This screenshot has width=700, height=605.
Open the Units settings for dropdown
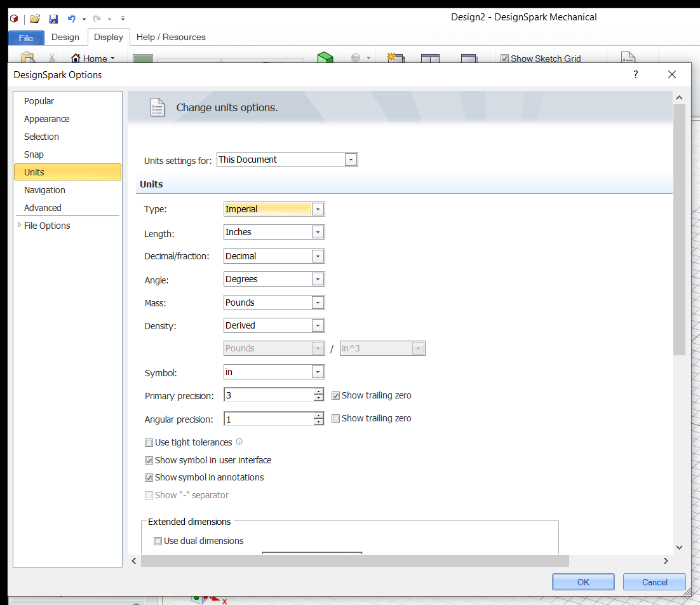pyautogui.click(x=351, y=160)
